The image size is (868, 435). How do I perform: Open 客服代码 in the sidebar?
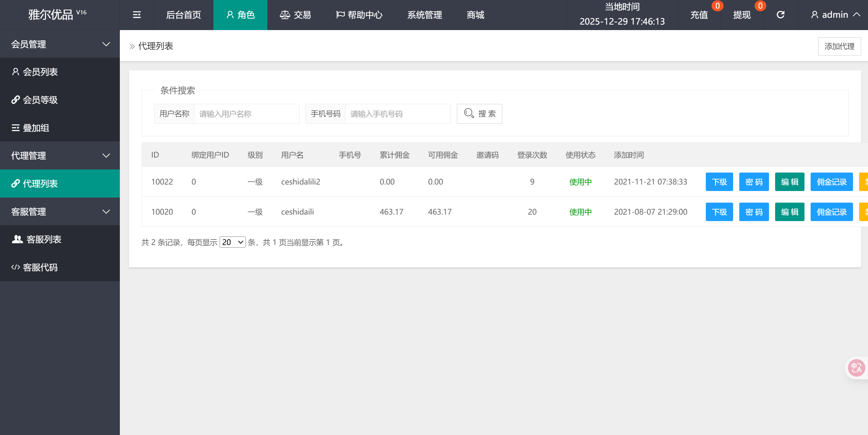40,267
